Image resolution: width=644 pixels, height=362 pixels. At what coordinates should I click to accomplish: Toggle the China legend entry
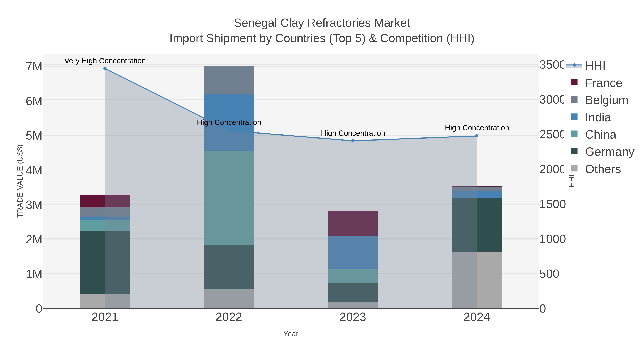tap(594, 134)
